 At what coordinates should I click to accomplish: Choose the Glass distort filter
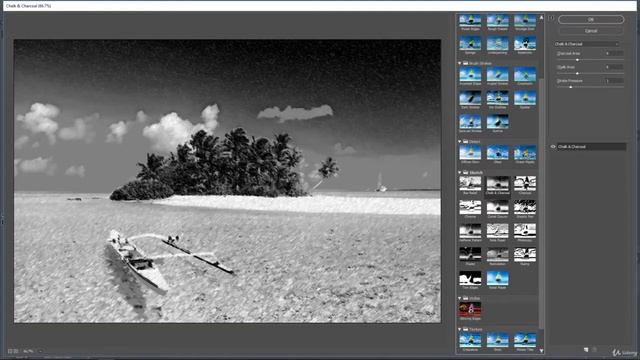pyautogui.click(x=498, y=153)
